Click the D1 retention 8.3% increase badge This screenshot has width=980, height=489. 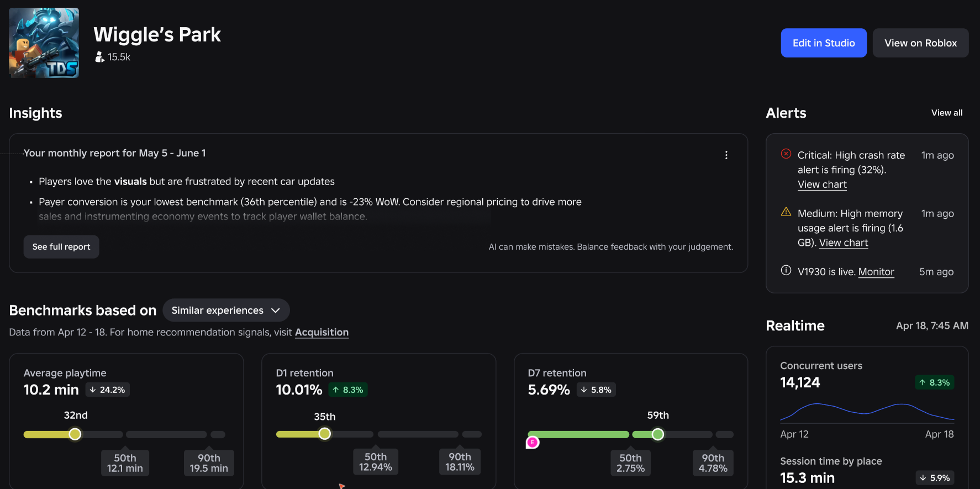tap(348, 390)
